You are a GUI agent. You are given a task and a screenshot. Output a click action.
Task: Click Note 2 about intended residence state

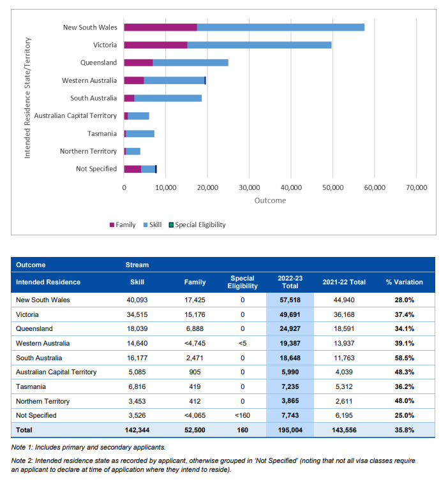tap(213, 466)
